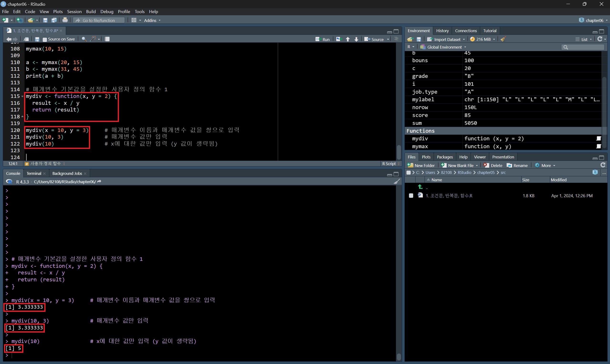
Task: Click the Run button in editor toolbar
Action: click(x=323, y=39)
